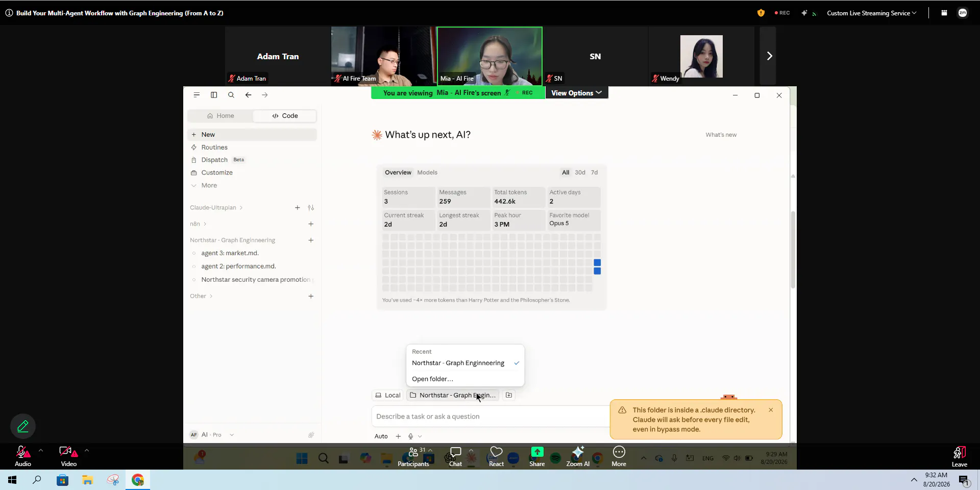Open session 'agent 3: market.md.'
Image resolution: width=980 pixels, height=490 pixels.
[252, 253]
